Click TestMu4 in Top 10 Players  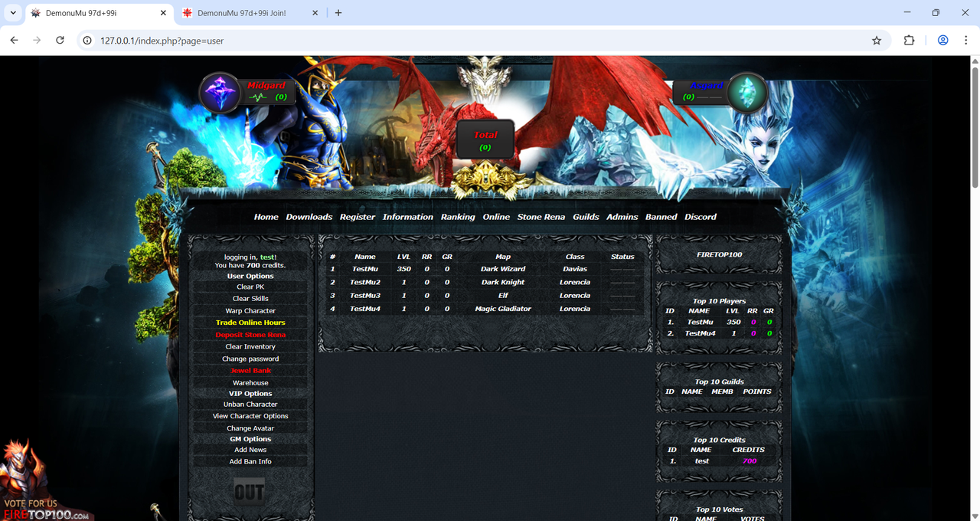pyautogui.click(x=700, y=334)
